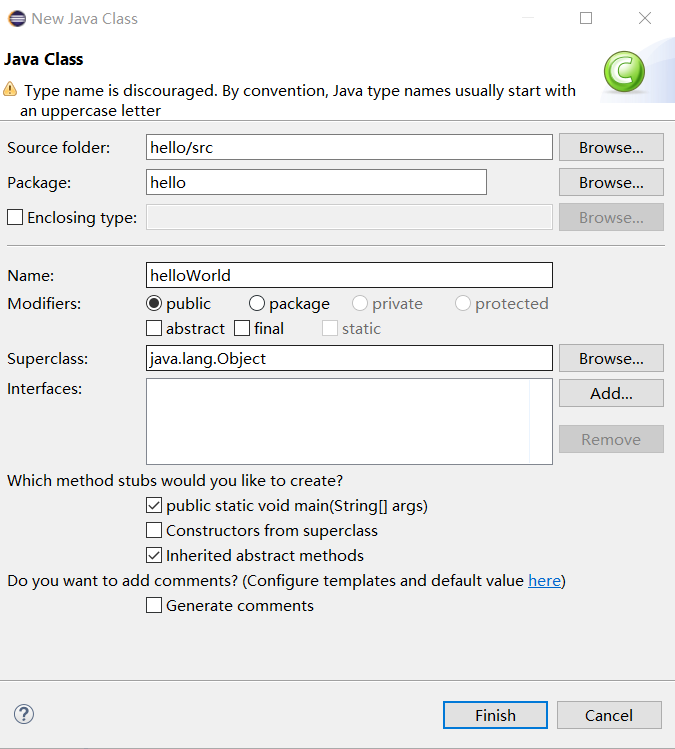This screenshot has width=675, height=749.
Task: Select the package modifier radio button
Action: 257,303
